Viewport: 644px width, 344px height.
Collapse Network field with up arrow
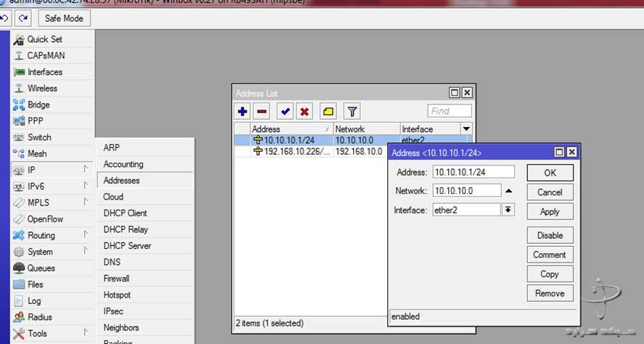508,191
